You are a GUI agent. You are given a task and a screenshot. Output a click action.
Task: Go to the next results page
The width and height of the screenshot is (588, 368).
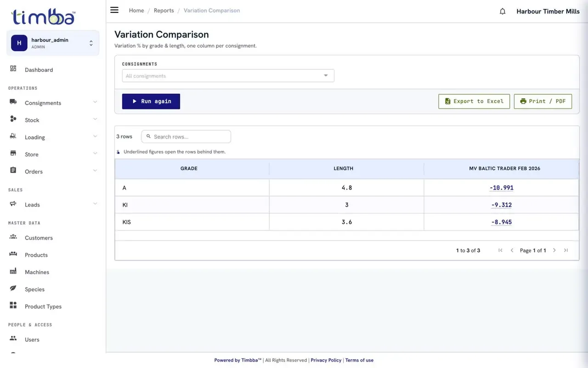[554, 250]
